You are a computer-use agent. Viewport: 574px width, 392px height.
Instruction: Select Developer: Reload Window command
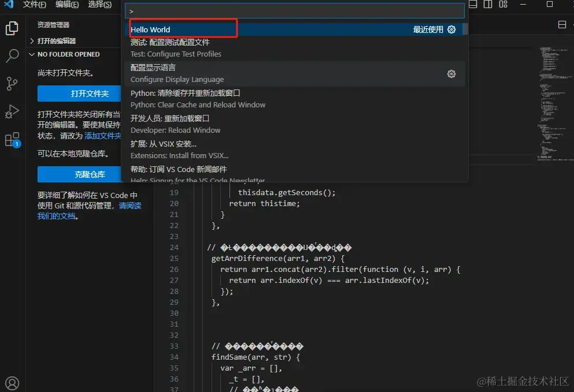click(x=295, y=124)
